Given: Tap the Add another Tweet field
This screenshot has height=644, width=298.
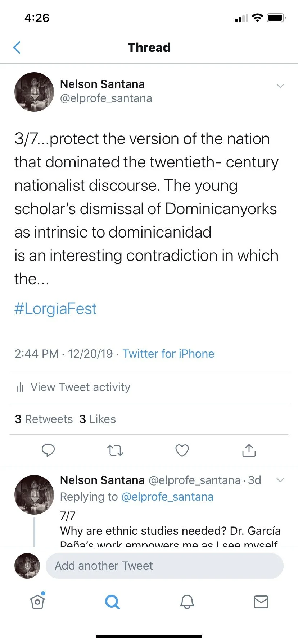Looking at the screenshot, I should [164, 566].
